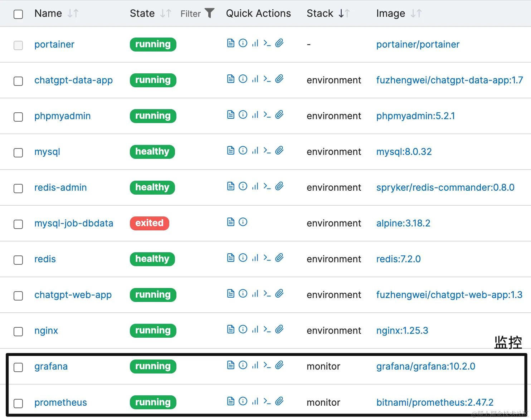Screen dimensions: 531x420
Task: Click attach paperclip icon for grafana
Action: (279, 365)
